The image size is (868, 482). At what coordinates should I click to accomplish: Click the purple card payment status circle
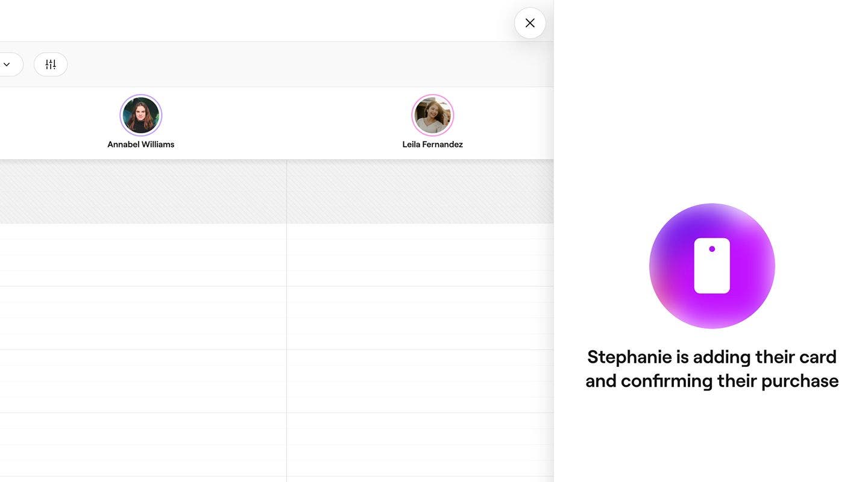712,266
